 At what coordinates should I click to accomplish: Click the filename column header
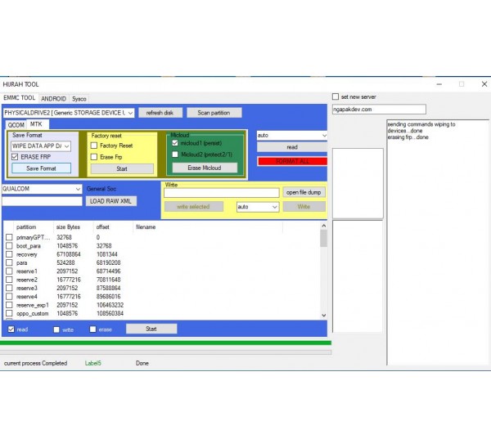(x=208, y=227)
